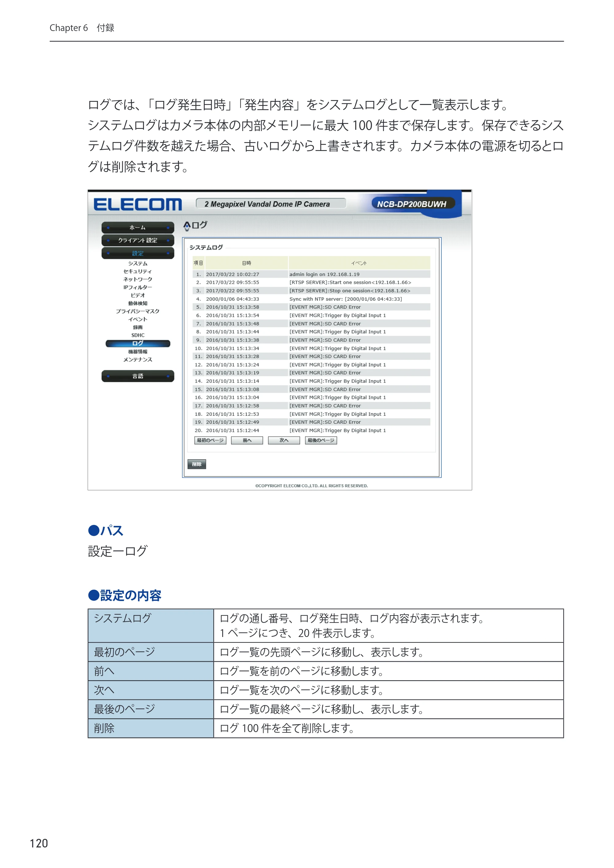Open ビデオ settings
This screenshot has width=614, height=868.
click(x=137, y=295)
